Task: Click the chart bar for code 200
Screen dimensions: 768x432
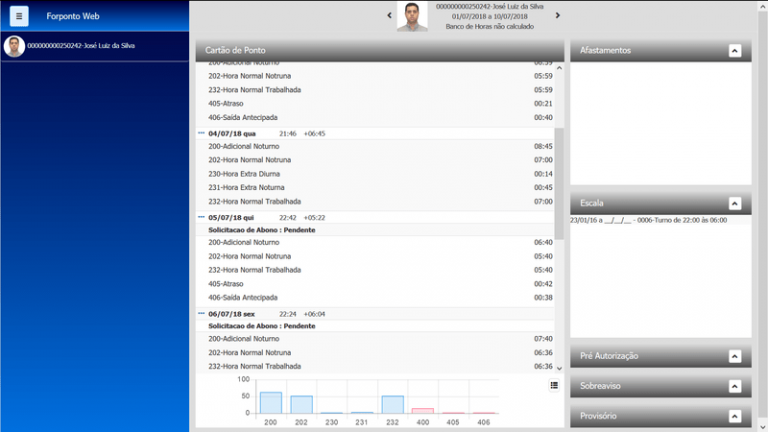Action: pos(270,402)
